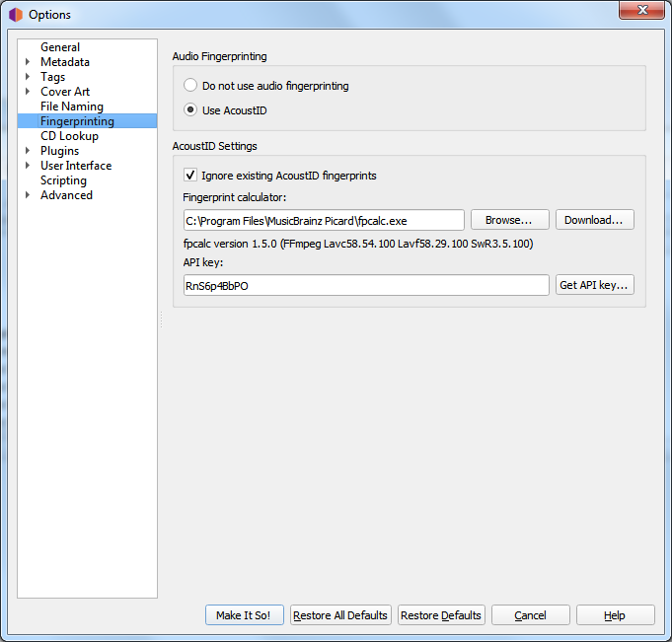Expand the Cover Art tree section
Image resolution: width=672 pixels, height=642 pixels.
(28, 92)
